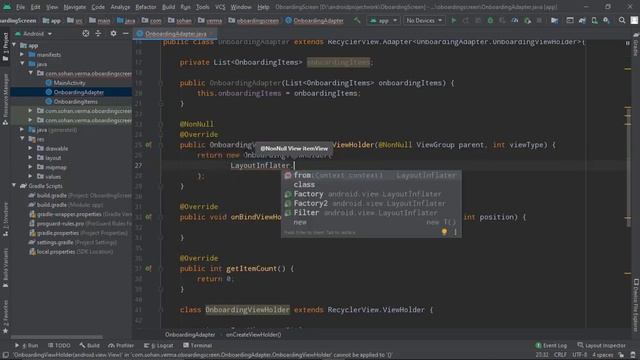Viewport: 640px width, 360px height.
Task: Open the No Devices dropdown
Action: (x=424, y=20)
